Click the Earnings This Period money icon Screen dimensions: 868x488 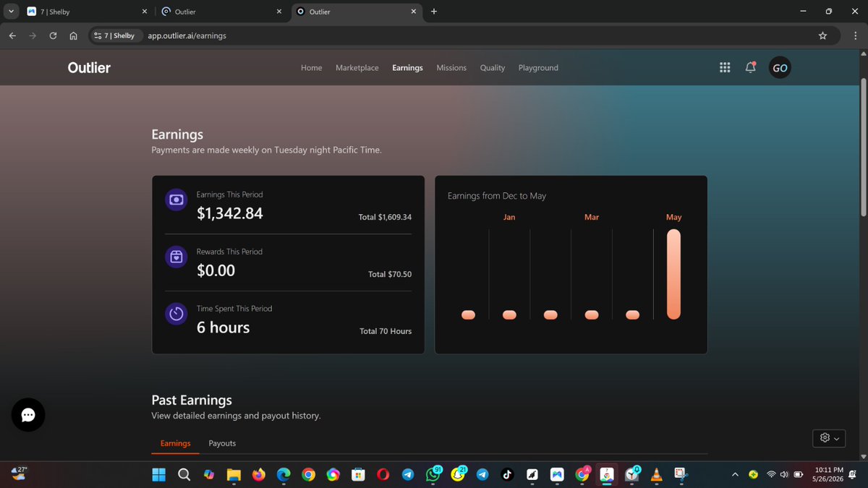tap(176, 200)
